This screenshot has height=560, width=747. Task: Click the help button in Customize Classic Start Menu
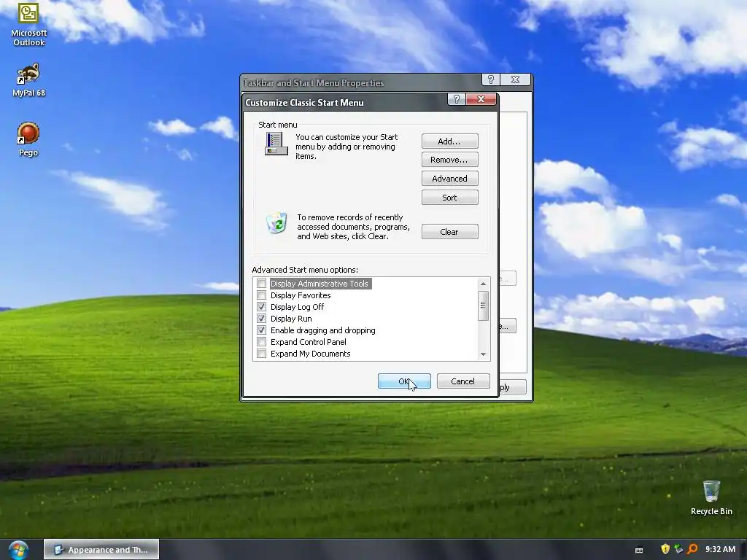pyautogui.click(x=456, y=99)
